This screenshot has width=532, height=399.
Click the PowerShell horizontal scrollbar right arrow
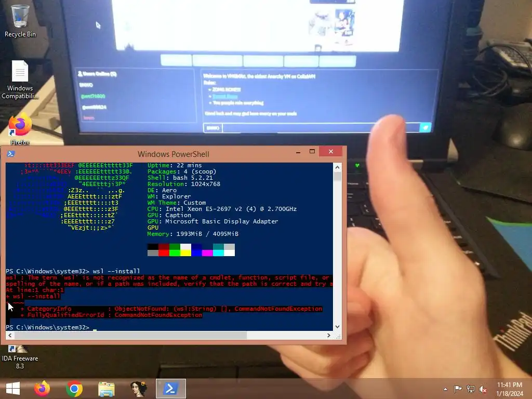pyautogui.click(x=328, y=335)
